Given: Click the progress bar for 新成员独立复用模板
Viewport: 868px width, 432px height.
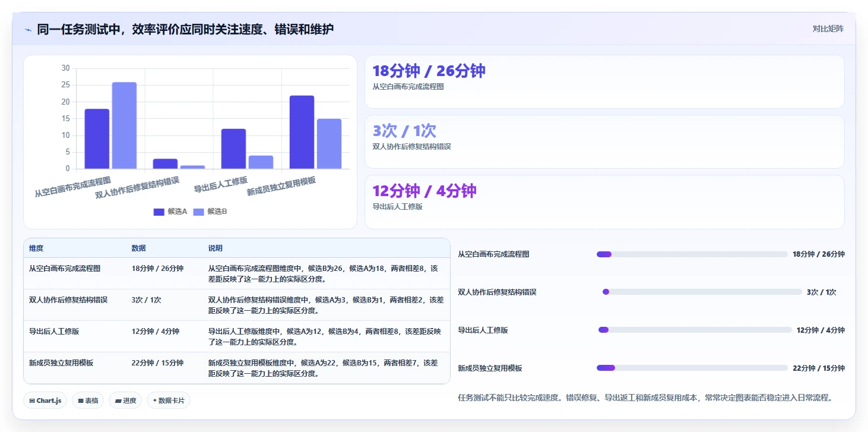Looking at the screenshot, I should click(692, 368).
